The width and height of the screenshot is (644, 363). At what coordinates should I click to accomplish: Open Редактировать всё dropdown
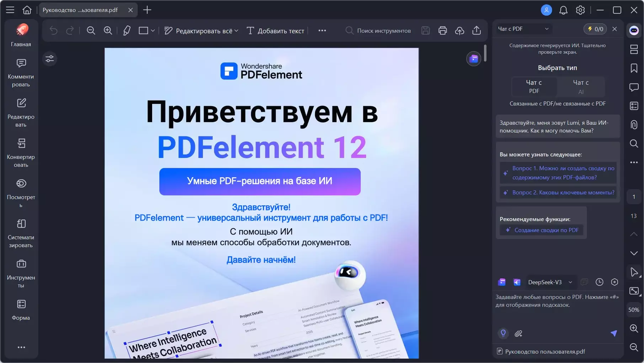click(x=201, y=31)
